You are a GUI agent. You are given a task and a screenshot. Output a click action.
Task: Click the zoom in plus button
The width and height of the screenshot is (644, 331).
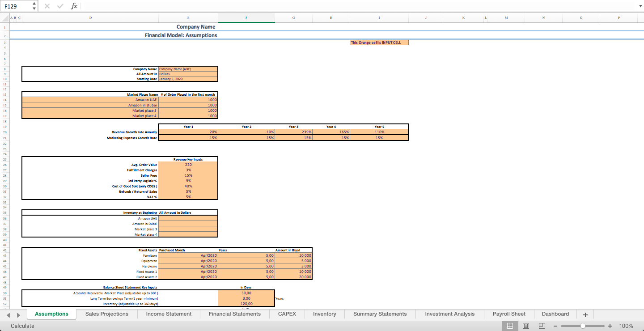click(610, 326)
